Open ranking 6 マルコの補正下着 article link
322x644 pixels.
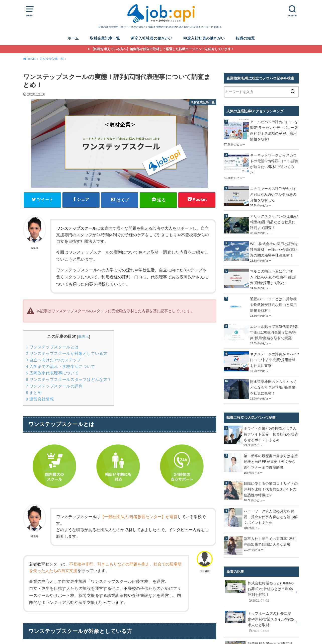pyautogui.click(x=273, y=277)
